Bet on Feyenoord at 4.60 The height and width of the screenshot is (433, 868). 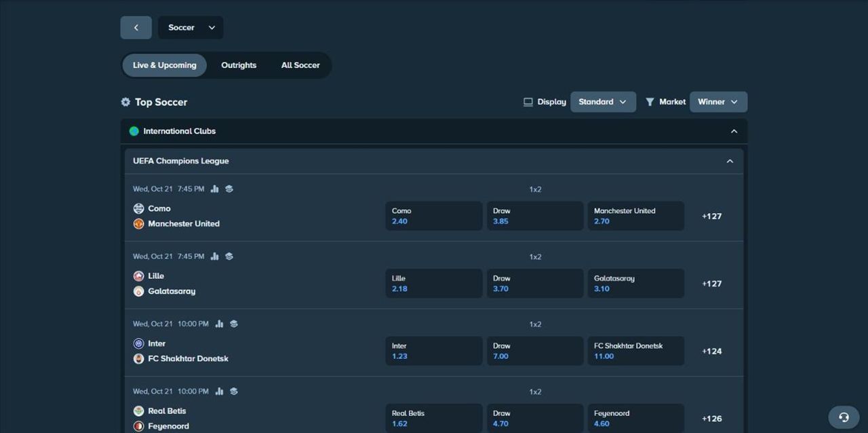635,418
